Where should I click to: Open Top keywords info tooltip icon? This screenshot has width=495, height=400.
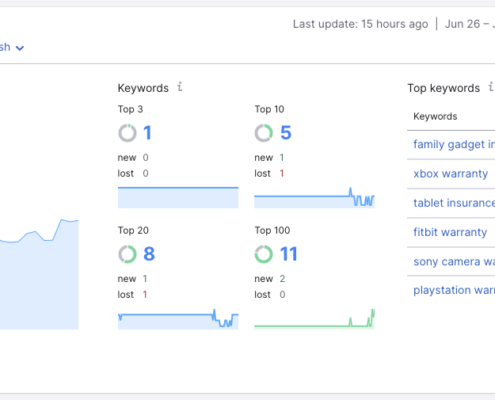[x=491, y=87]
